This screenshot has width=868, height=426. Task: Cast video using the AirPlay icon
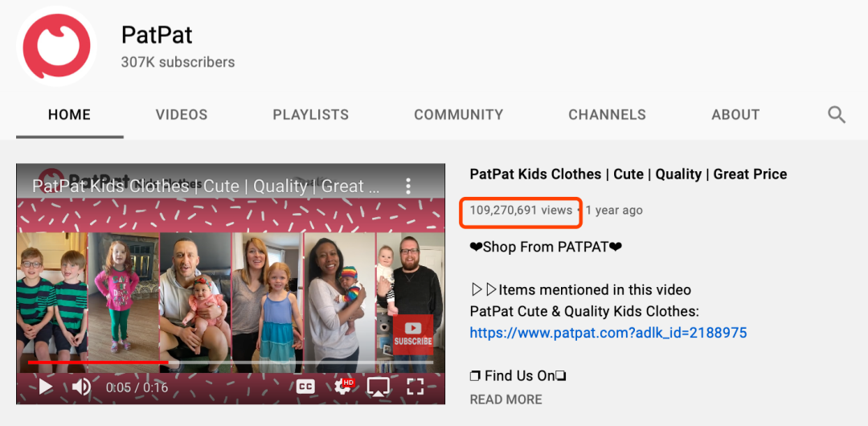(x=378, y=387)
